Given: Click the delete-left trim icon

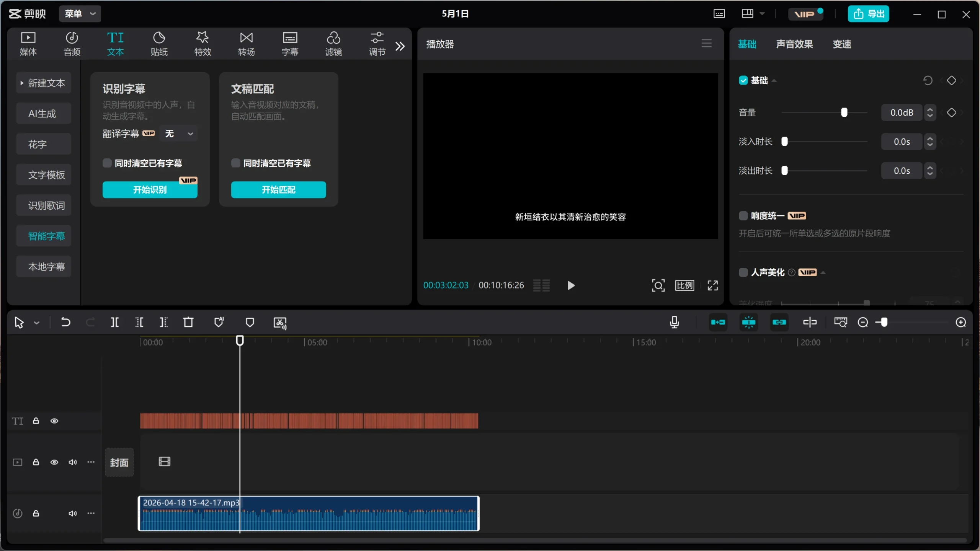Looking at the screenshot, I should point(139,322).
